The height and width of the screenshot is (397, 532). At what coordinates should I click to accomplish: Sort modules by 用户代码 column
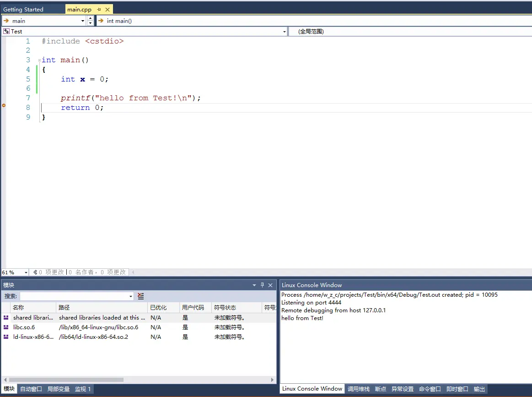(x=195, y=308)
